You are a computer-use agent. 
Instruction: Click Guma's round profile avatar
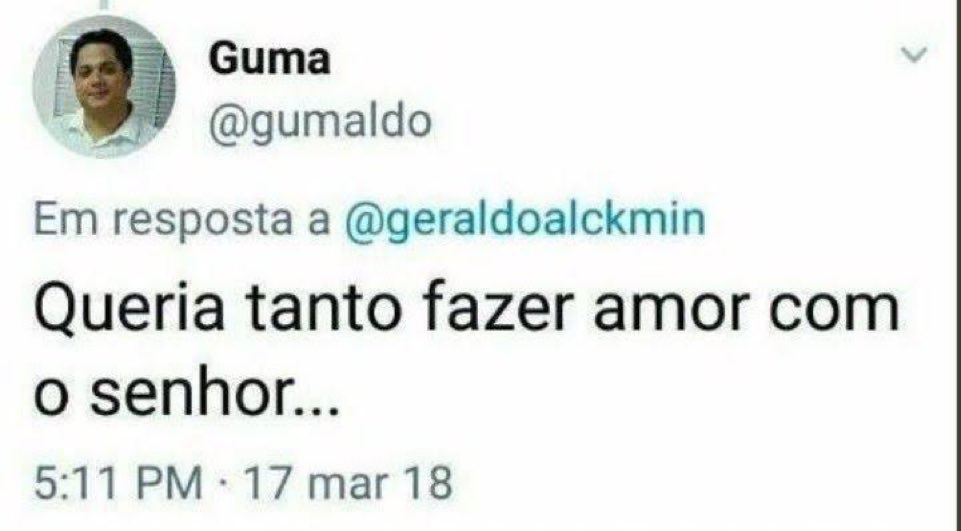coord(104,86)
